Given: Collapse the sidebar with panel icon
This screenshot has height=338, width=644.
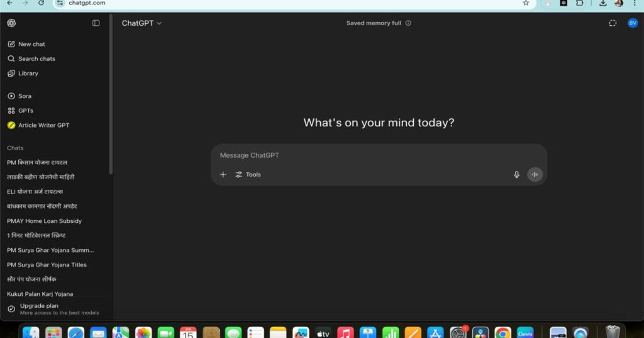Looking at the screenshot, I should click(96, 23).
